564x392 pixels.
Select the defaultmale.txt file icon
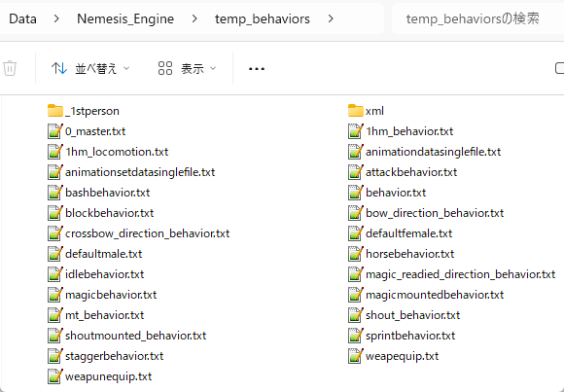pyautogui.click(x=55, y=254)
